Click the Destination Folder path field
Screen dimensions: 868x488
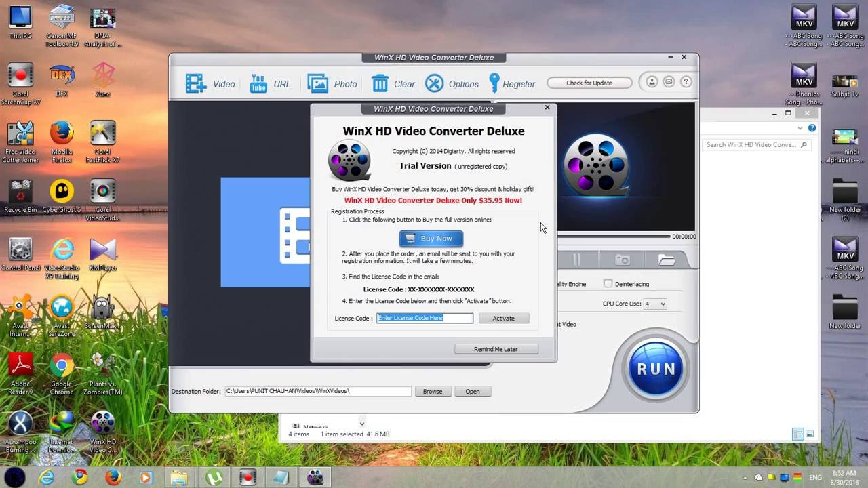pyautogui.click(x=318, y=391)
